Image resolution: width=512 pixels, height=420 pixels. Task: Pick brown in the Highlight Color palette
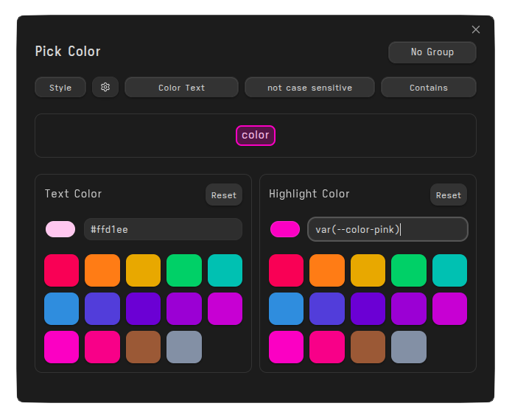click(368, 347)
